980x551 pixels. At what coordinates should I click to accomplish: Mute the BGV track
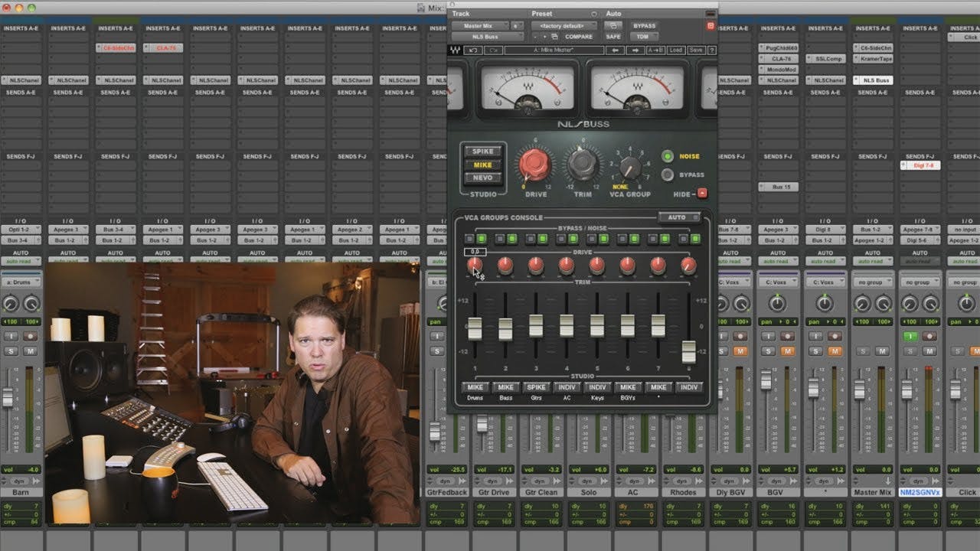(788, 351)
